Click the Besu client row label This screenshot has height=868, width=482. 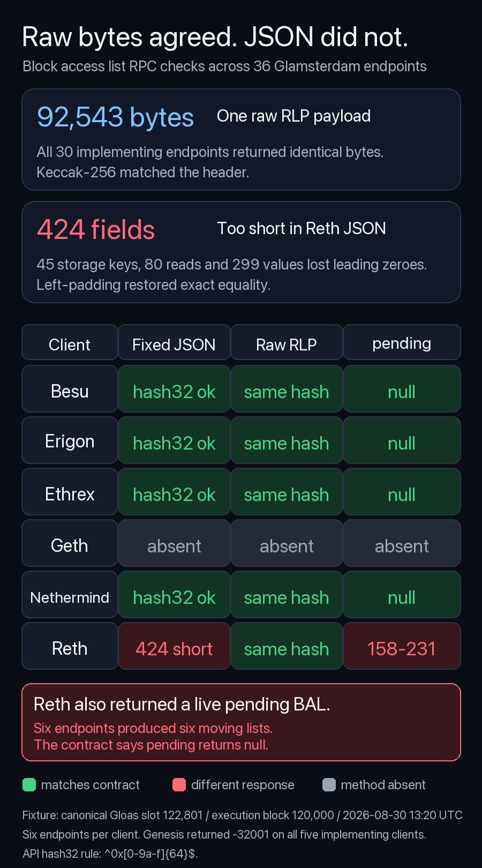[70, 389]
